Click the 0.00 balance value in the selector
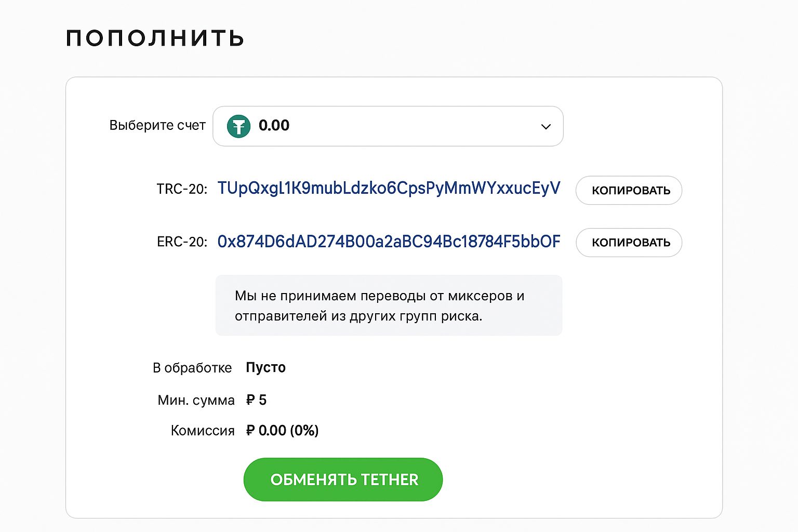 [274, 126]
